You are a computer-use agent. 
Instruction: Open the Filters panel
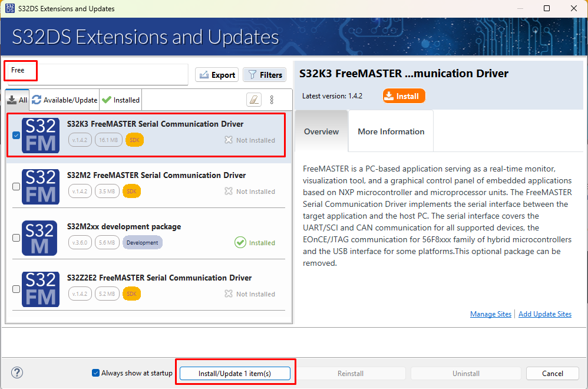(x=264, y=74)
